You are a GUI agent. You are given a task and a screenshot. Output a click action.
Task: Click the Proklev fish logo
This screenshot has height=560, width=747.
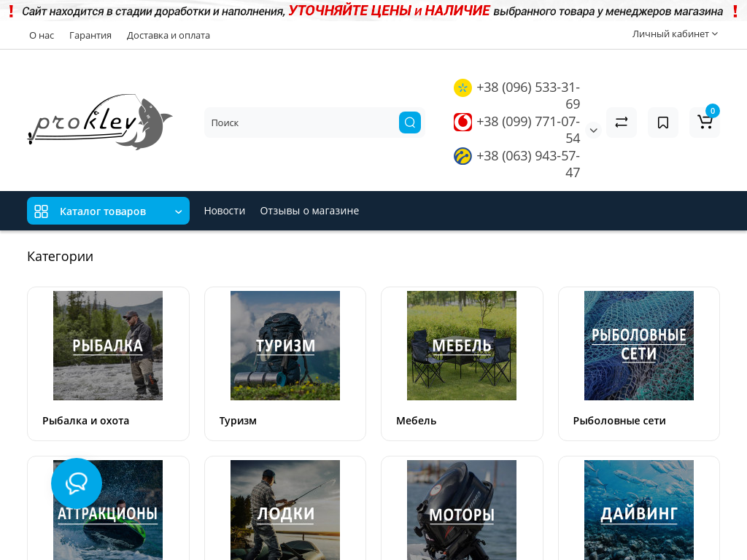coord(100,122)
